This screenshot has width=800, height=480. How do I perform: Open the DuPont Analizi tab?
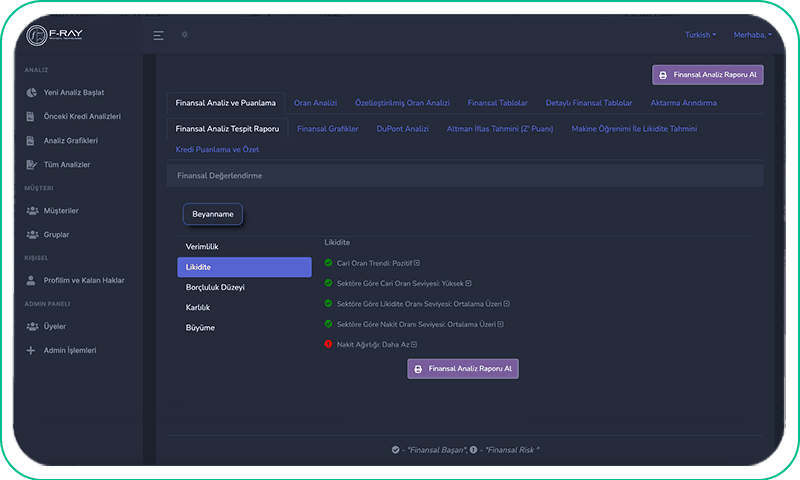tap(402, 129)
